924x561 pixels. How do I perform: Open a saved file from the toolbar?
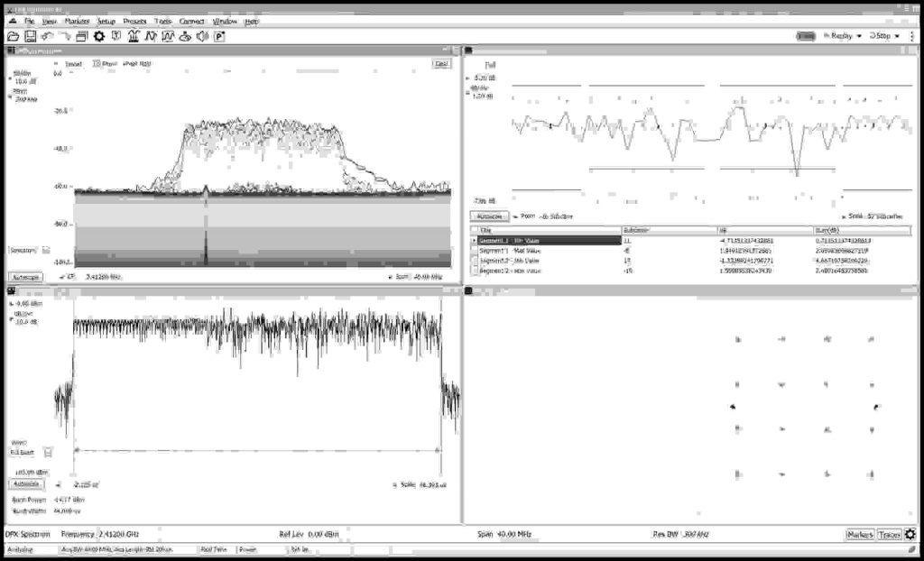[x=13, y=36]
